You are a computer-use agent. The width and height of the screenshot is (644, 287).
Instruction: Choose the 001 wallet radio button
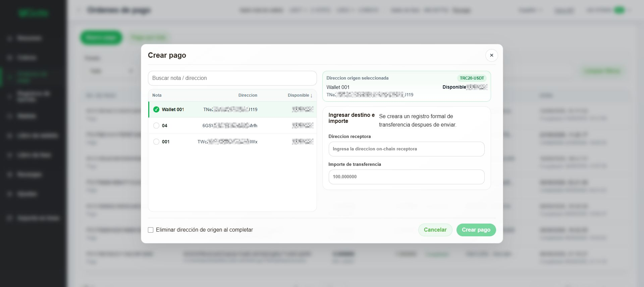coord(156,142)
